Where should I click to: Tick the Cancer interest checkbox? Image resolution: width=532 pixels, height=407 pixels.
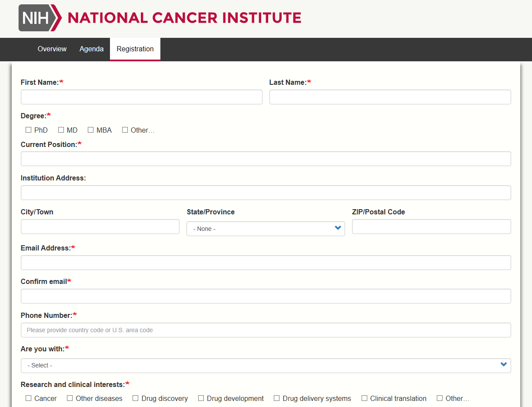click(29, 398)
